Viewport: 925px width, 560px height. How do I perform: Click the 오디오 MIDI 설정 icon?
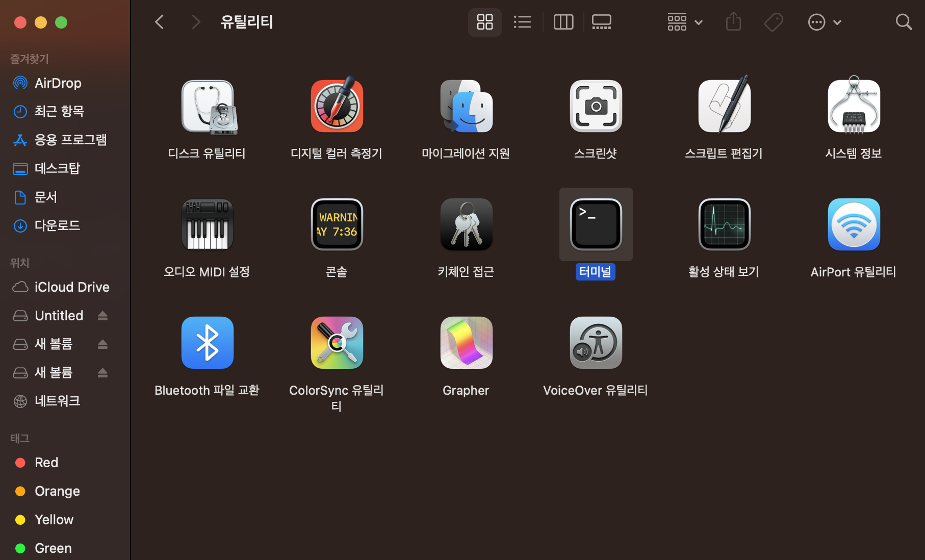[x=208, y=224]
